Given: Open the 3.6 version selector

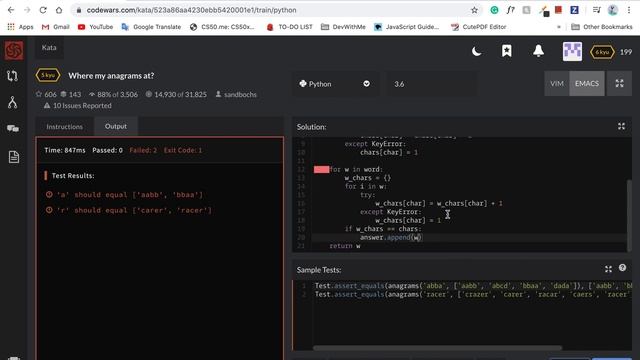Looking at the screenshot, I should (431, 84).
